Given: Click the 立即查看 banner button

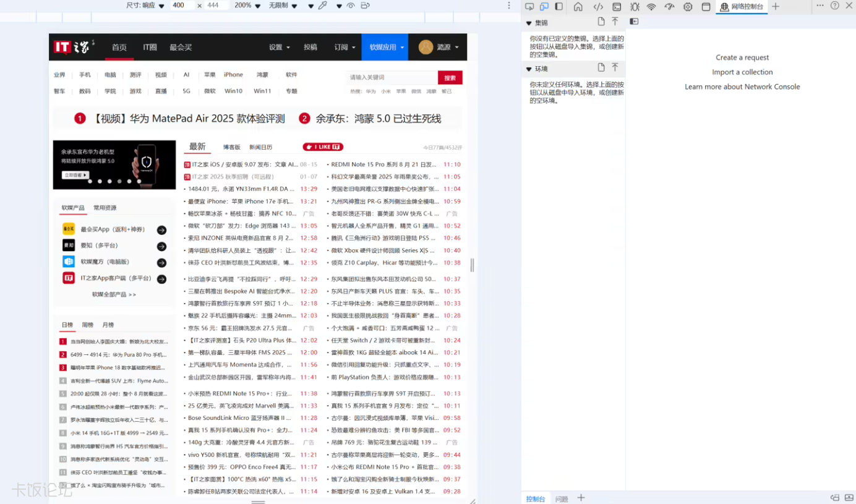Looking at the screenshot, I should pos(75,175).
